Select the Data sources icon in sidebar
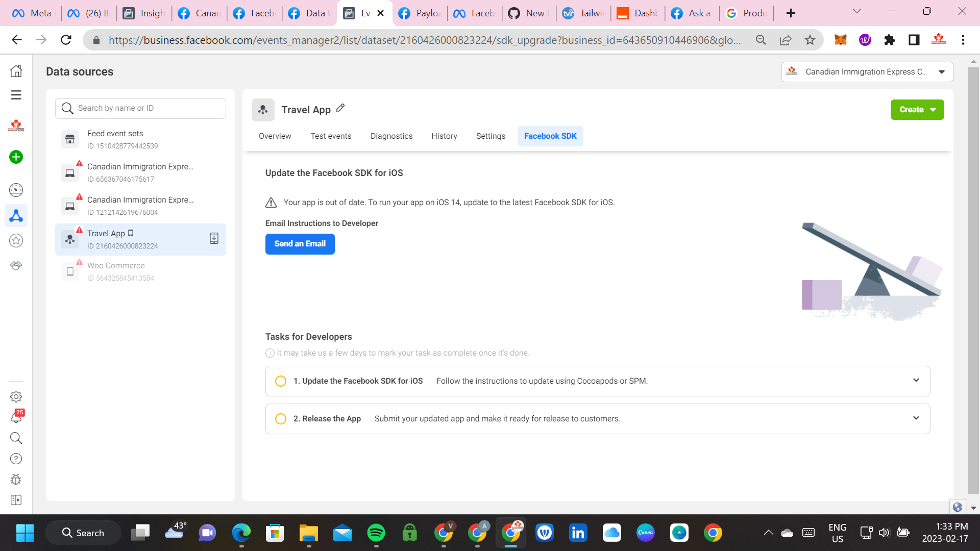 point(16,215)
